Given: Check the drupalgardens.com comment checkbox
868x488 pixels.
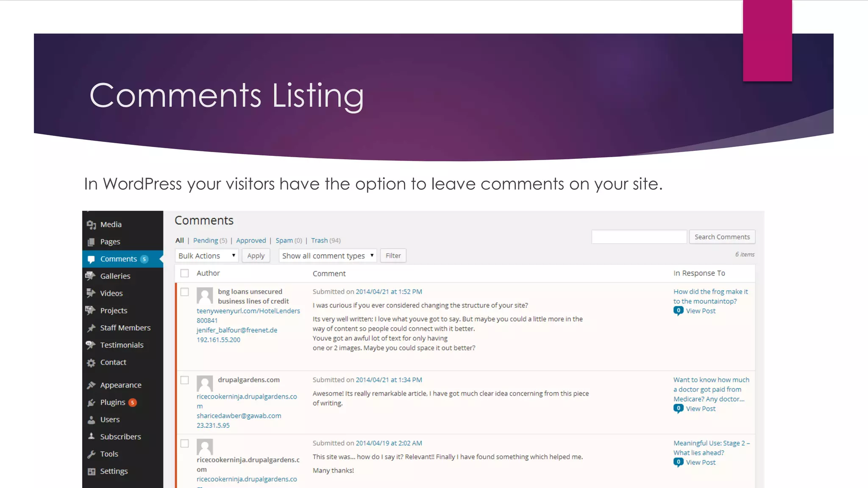Looking at the screenshot, I should click(x=184, y=380).
